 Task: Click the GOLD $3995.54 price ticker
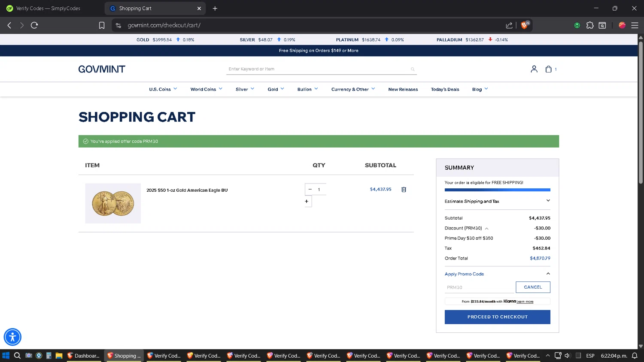165,39
